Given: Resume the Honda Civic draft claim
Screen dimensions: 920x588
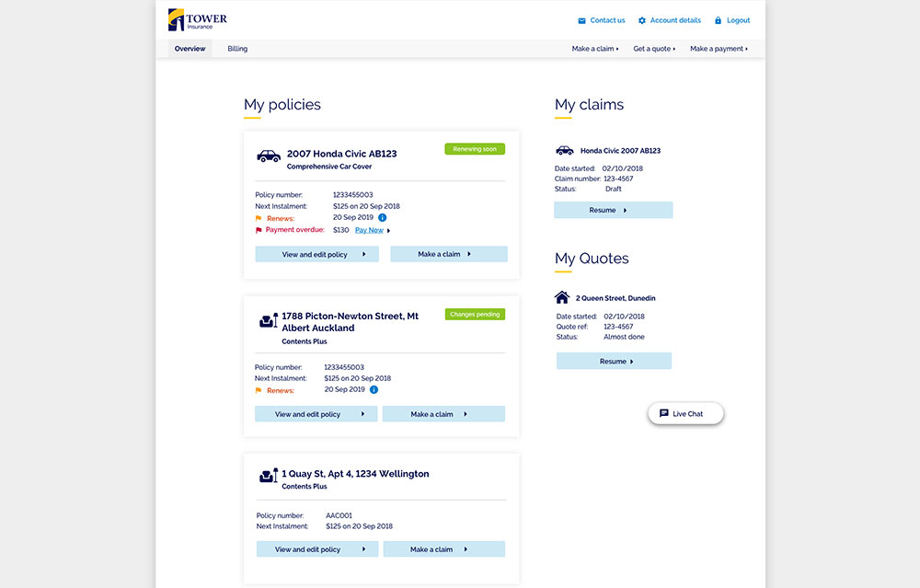Looking at the screenshot, I should (613, 210).
